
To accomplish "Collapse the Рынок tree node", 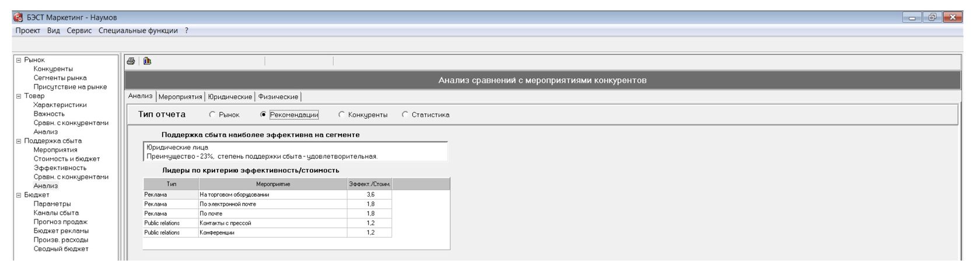I will pyautogui.click(x=19, y=60).
